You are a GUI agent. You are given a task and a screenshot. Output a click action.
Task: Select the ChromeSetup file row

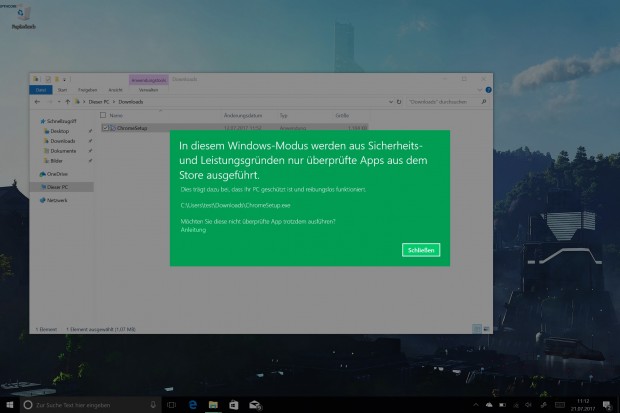(234, 128)
